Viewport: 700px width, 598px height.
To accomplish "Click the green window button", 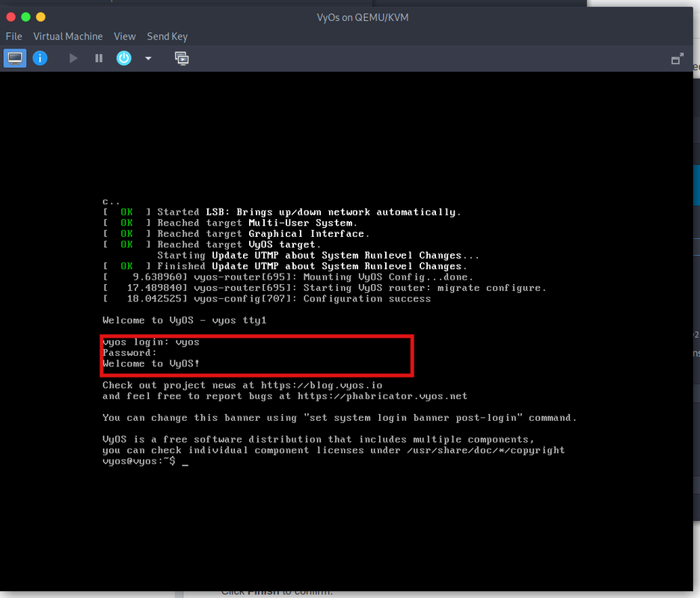I will click(x=26, y=17).
